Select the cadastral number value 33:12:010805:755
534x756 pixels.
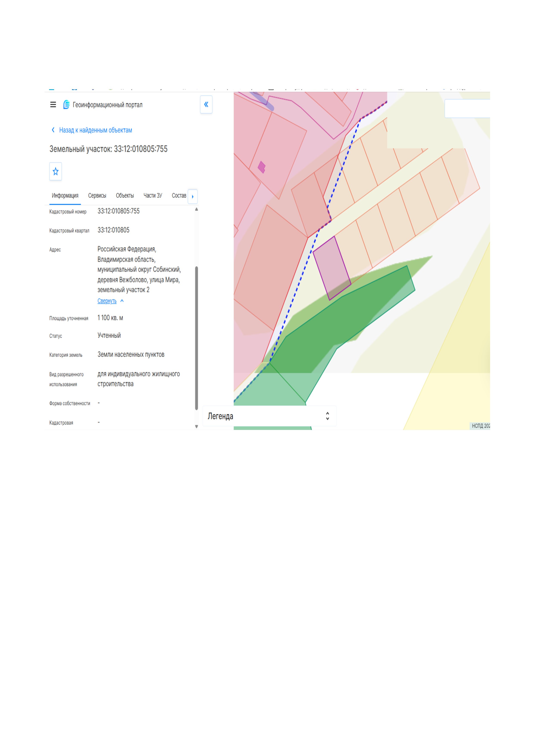pos(118,211)
